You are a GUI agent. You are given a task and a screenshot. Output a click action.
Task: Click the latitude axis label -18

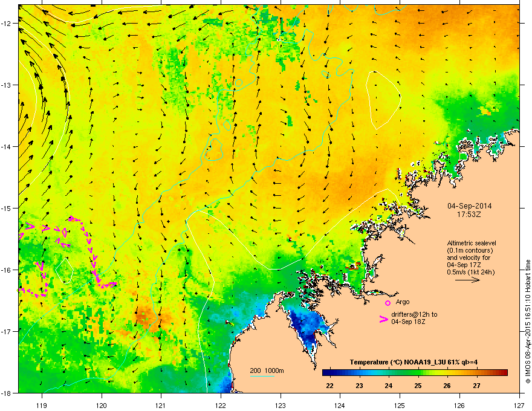coord(7,393)
